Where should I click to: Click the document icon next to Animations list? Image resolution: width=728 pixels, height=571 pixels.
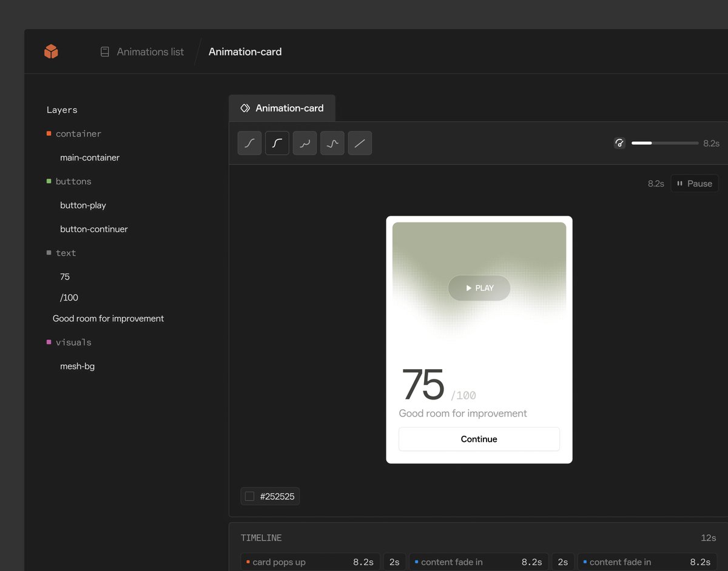click(104, 52)
